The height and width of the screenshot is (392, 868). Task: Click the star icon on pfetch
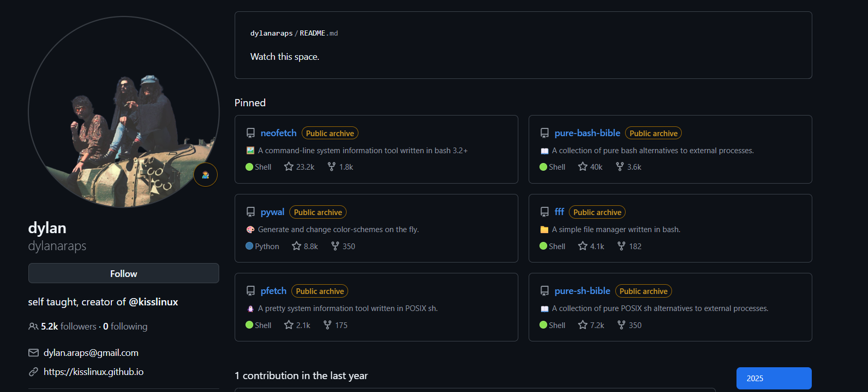tap(289, 325)
